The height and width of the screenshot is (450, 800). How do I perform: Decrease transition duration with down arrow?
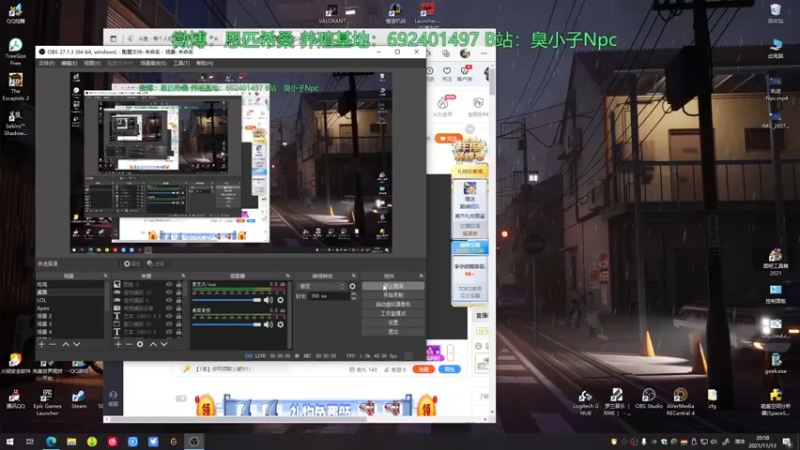(354, 298)
